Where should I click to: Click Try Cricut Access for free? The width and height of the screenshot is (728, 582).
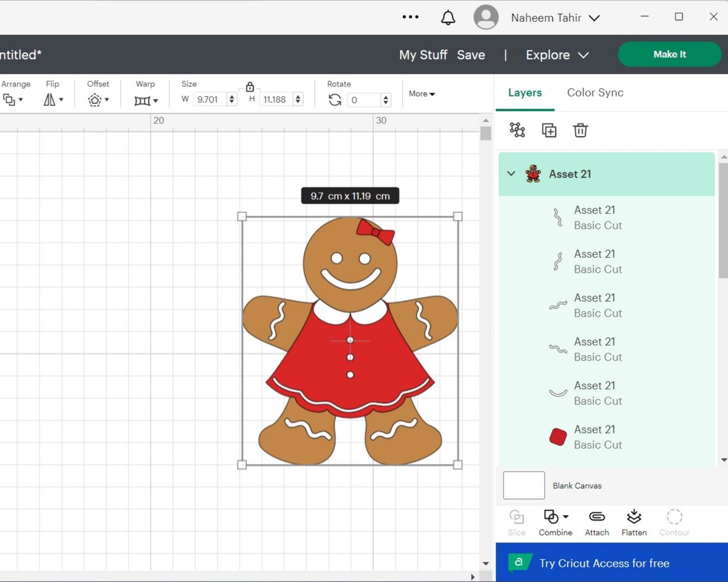click(604, 563)
